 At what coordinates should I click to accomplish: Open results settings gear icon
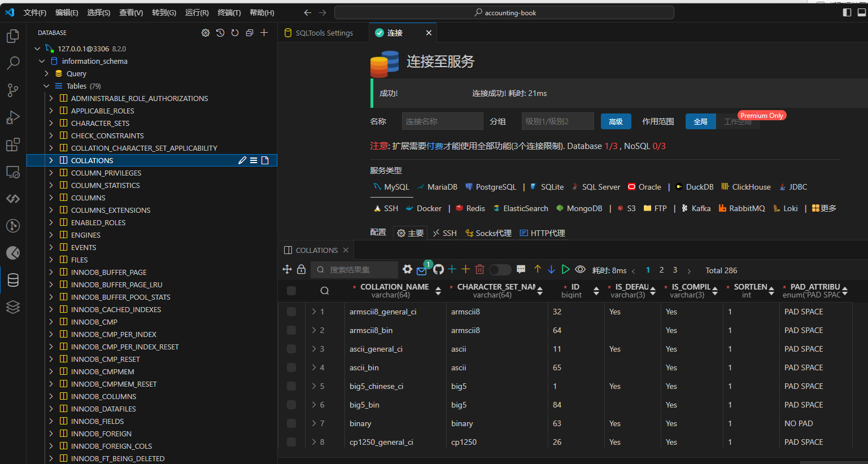pos(407,269)
